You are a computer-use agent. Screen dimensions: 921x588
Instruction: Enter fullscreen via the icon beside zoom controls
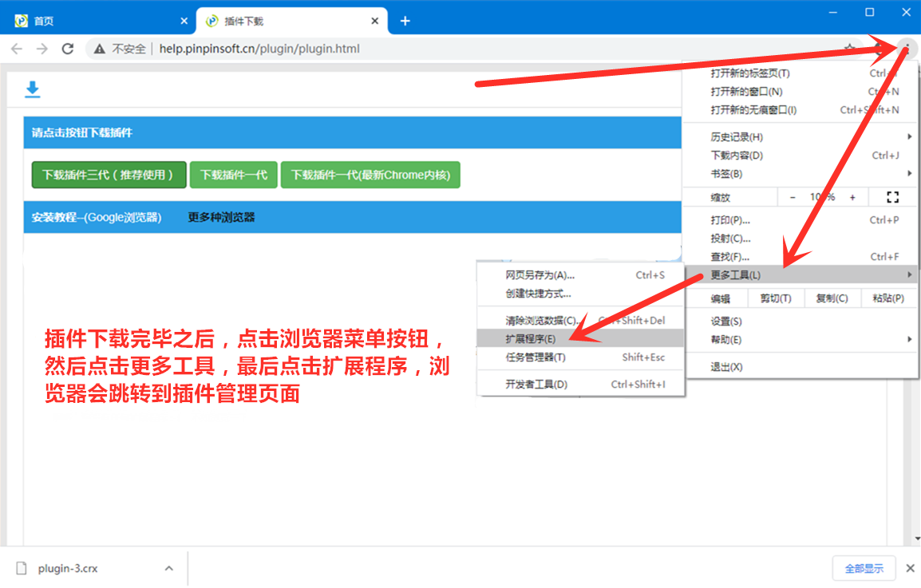click(891, 196)
